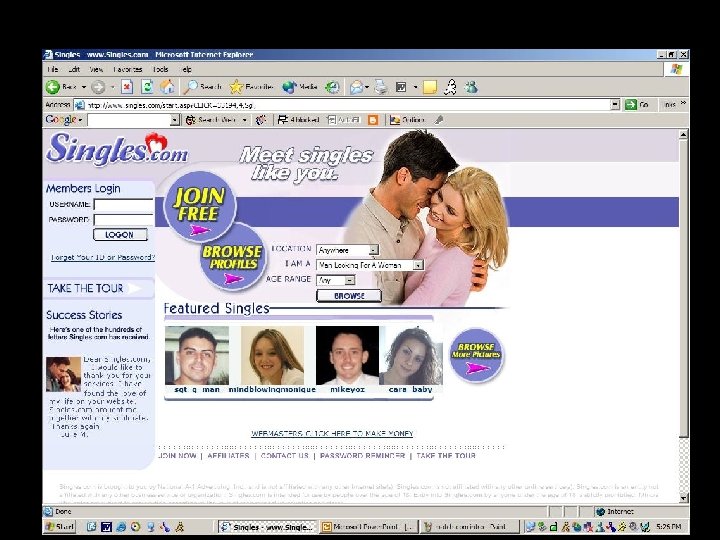Open the Mail envelope icon
Screen dimensions: 720x540
pos(356,87)
